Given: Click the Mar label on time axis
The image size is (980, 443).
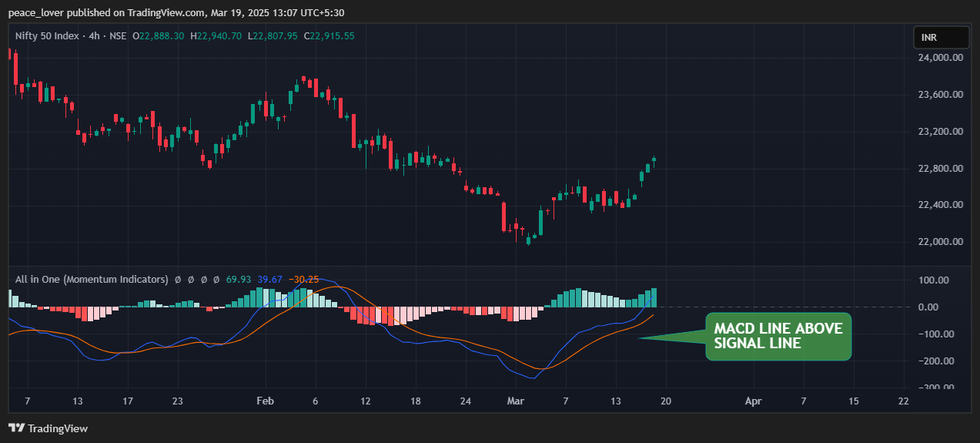Looking at the screenshot, I should click(515, 401).
